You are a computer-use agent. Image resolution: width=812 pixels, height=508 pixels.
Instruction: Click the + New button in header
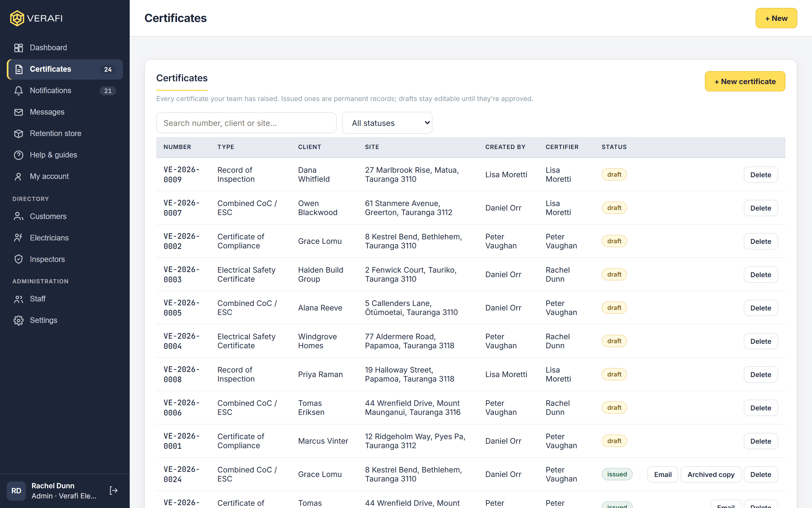[x=776, y=18]
